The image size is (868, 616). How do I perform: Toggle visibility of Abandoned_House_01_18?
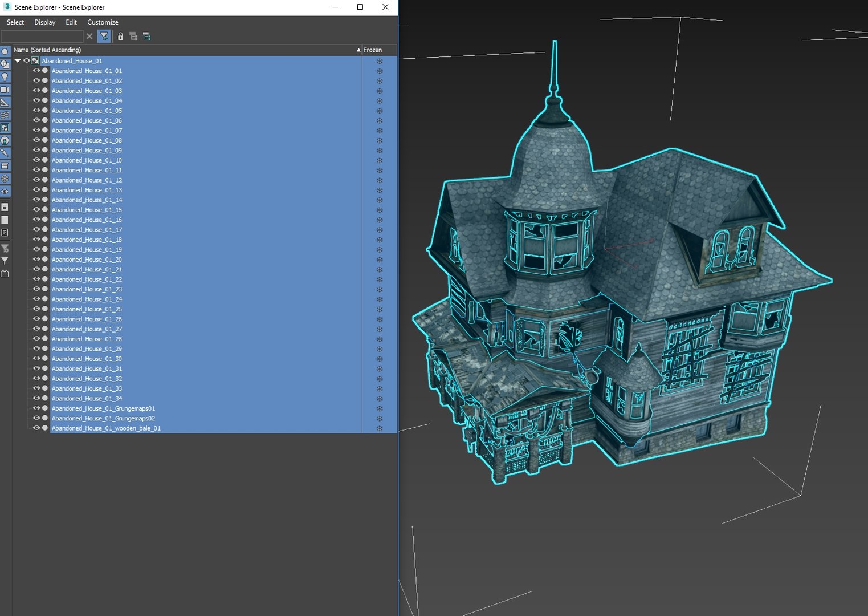tap(36, 239)
